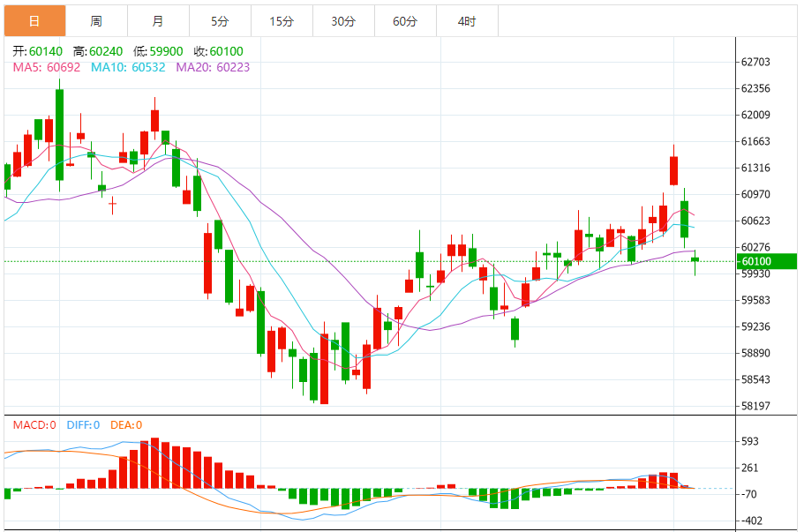Click the tallest red candle near 61316
Image resolution: width=804 pixels, height=532 pixels.
673,170
